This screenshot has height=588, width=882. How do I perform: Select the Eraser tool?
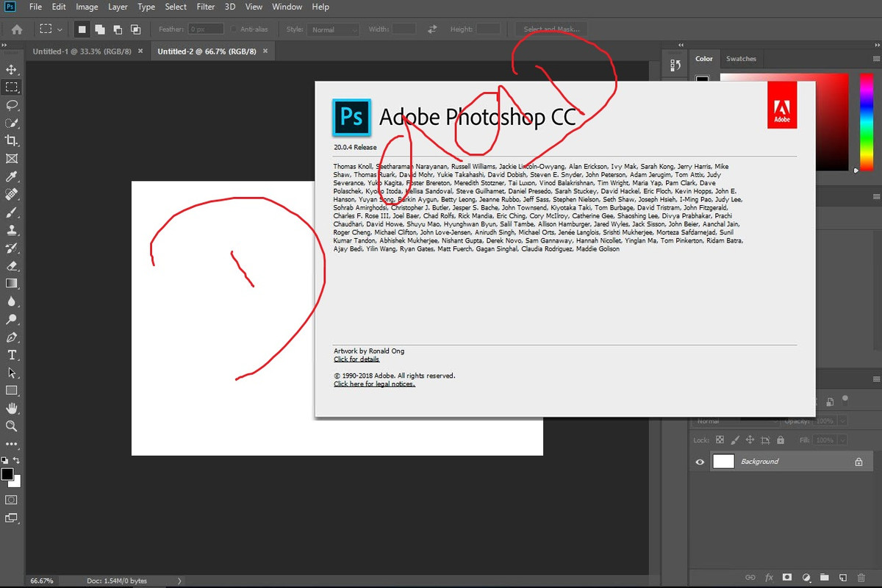[x=12, y=265]
